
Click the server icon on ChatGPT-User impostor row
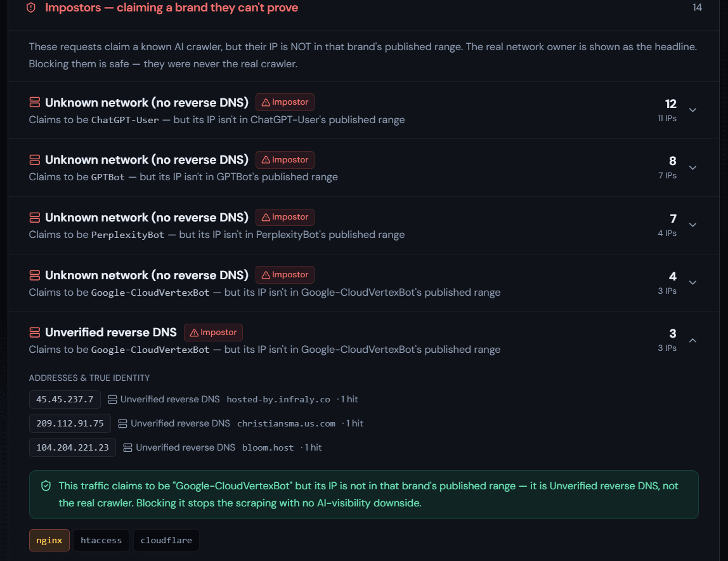pos(35,102)
